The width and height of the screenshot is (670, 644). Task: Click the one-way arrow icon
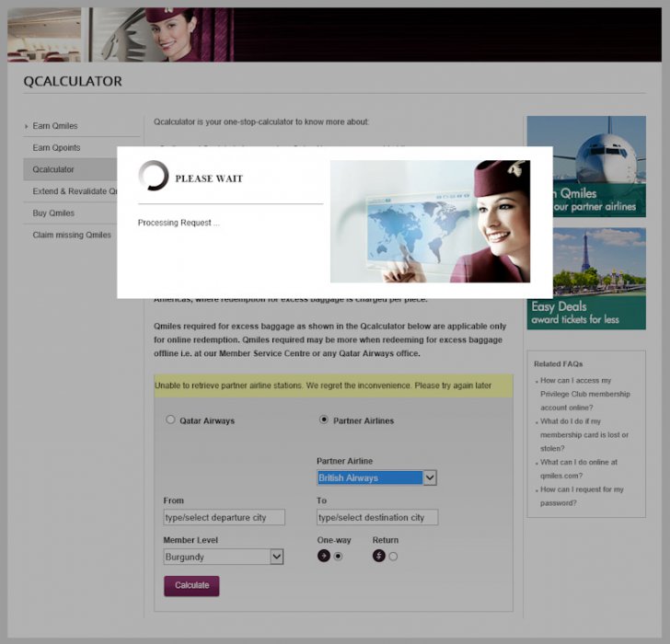click(323, 556)
